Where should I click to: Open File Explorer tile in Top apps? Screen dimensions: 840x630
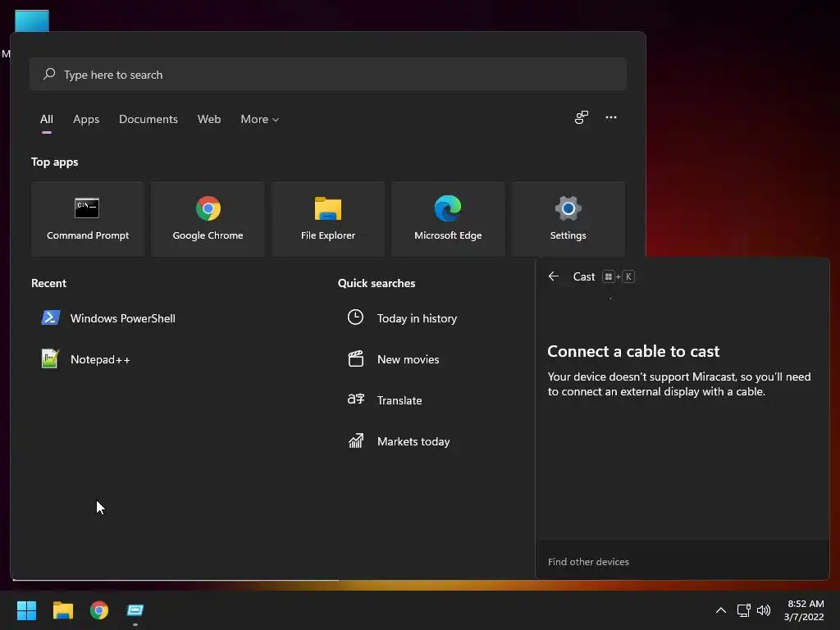(328, 218)
